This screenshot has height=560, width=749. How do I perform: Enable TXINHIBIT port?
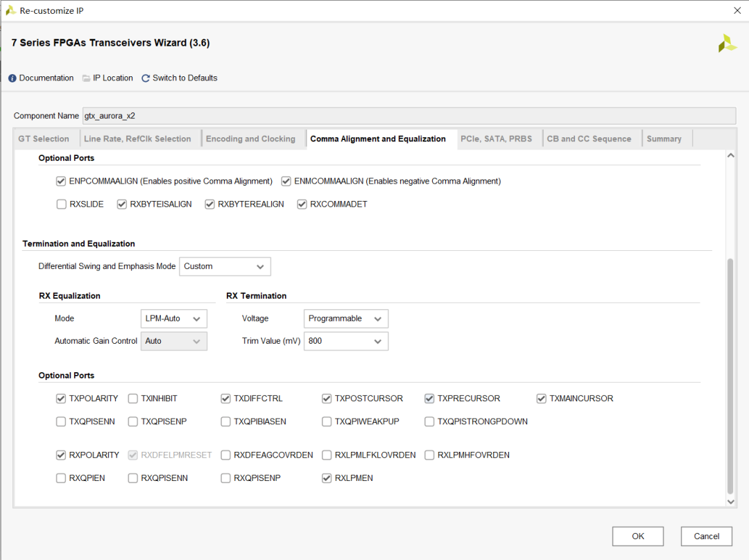[132, 399]
